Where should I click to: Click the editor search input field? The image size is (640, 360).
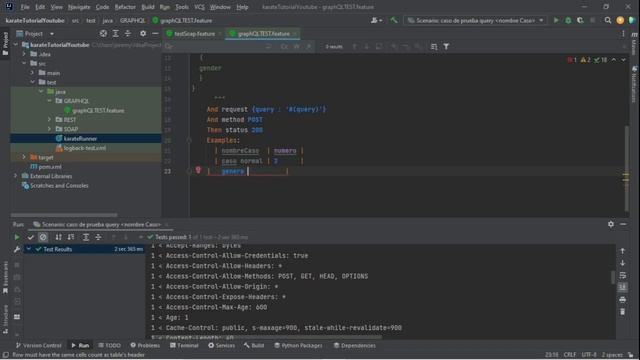point(216,47)
